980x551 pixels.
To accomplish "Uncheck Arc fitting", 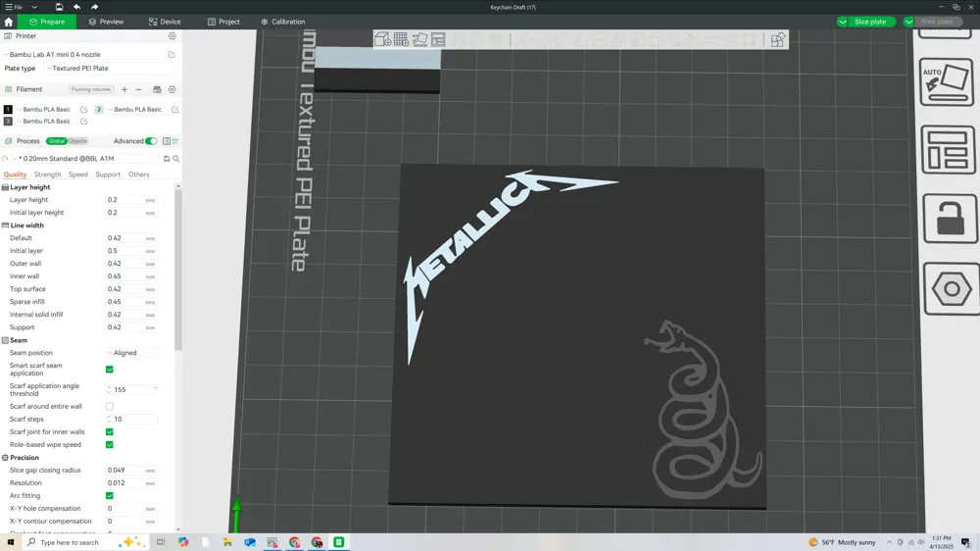I will coord(110,496).
